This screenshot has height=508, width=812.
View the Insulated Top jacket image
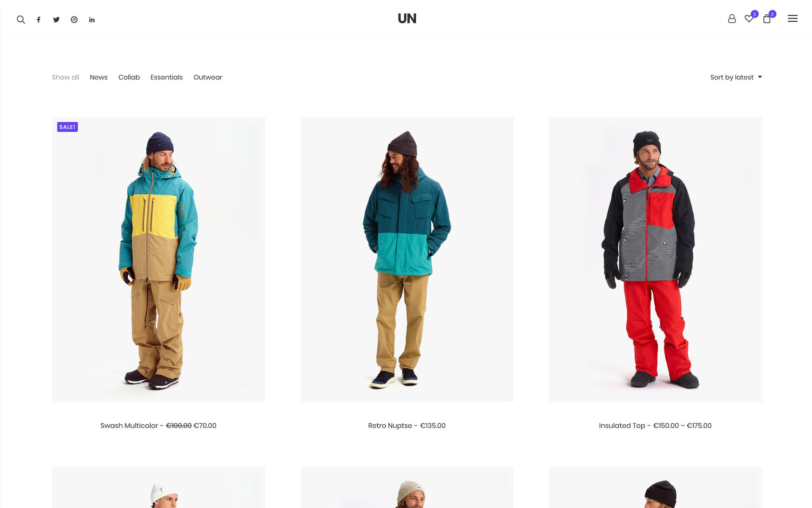(656, 260)
